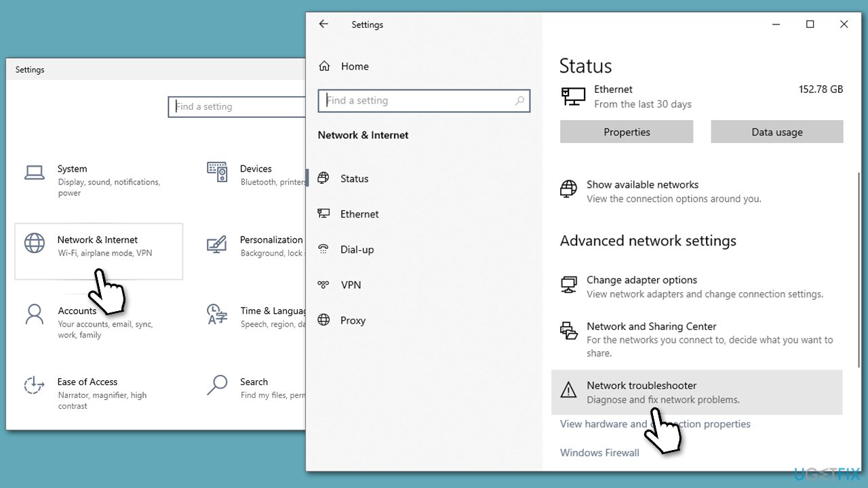Click the Ethernet connection icon under Status
This screenshot has height=488, width=868.
(573, 96)
